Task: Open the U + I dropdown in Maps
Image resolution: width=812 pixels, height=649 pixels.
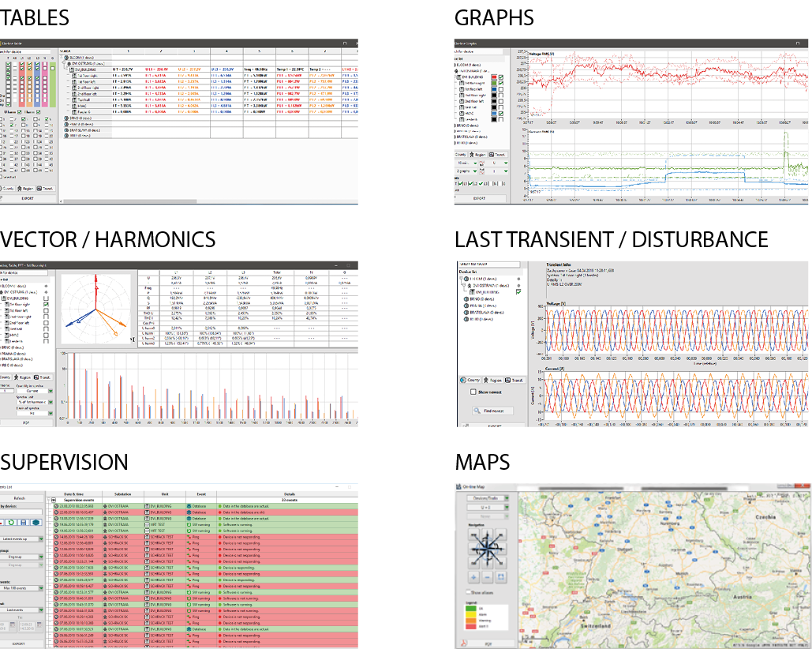Action: (x=488, y=507)
